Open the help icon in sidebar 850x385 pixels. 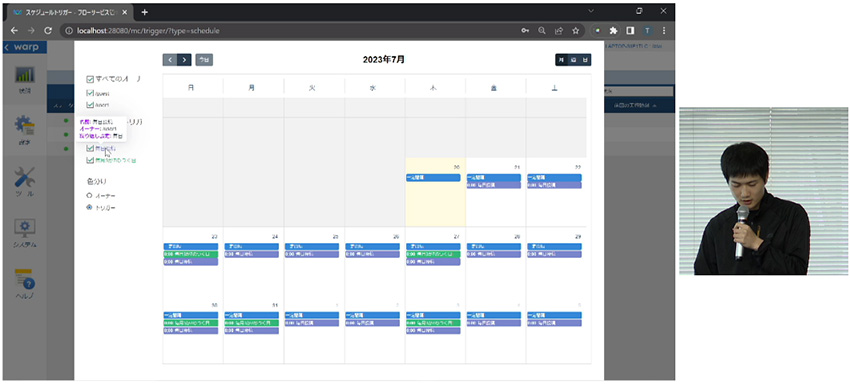24,278
